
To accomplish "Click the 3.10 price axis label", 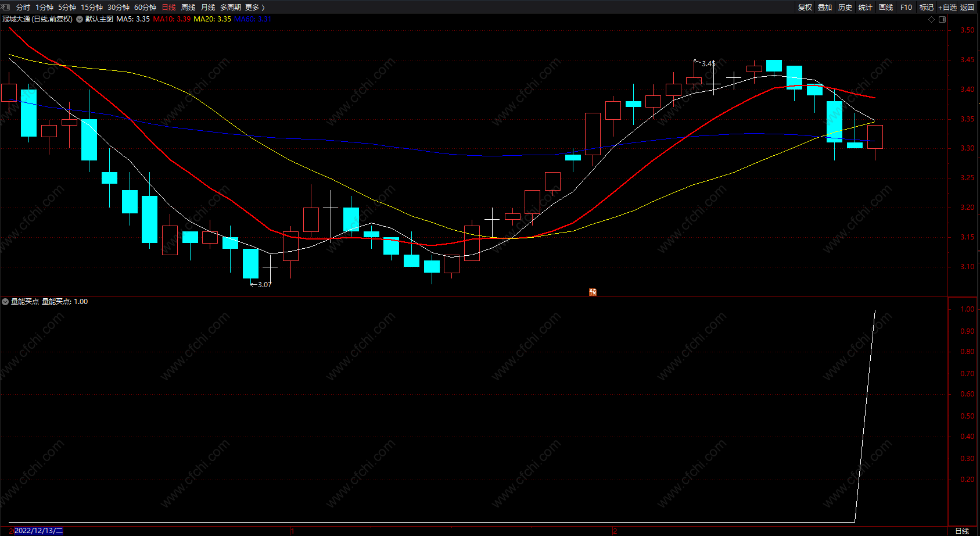I will click(967, 267).
